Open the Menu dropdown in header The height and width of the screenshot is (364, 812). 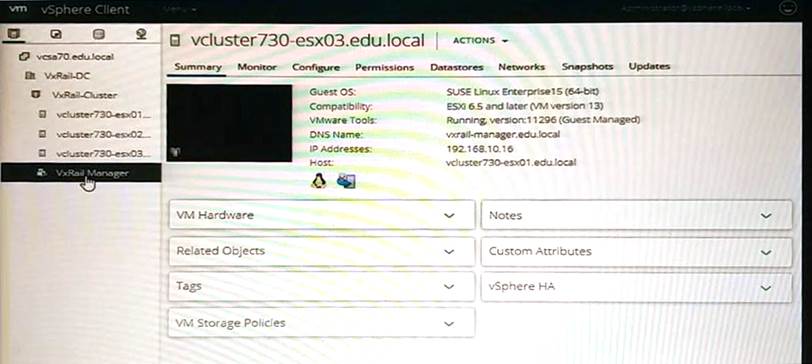180,9
